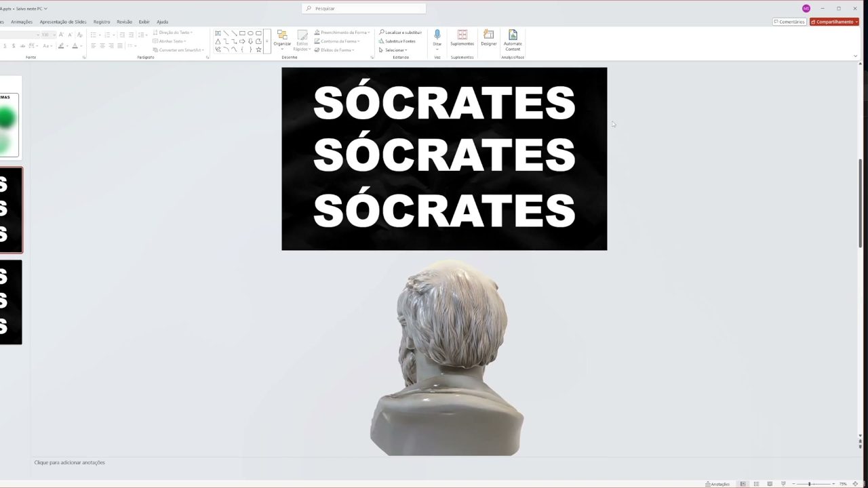Screen dimensions: 868x488
Task: Click the Compartilhamento share button
Action: click(x=834, y=22)
